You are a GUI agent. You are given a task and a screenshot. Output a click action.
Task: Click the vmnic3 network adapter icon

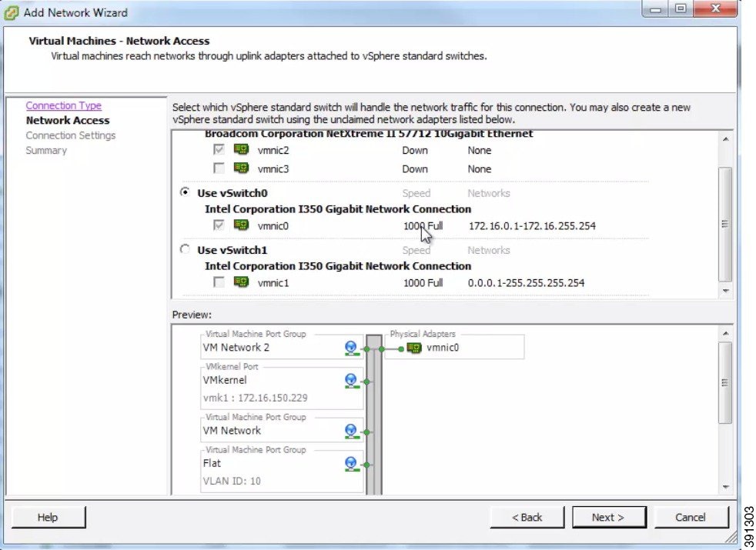[x=241, y=168]
